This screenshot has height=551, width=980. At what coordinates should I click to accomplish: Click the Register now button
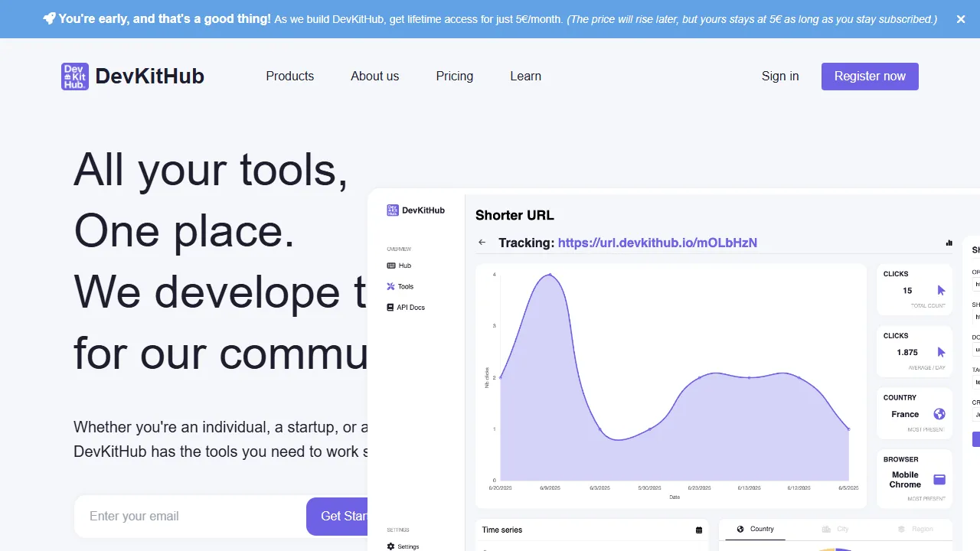[870, 76]
